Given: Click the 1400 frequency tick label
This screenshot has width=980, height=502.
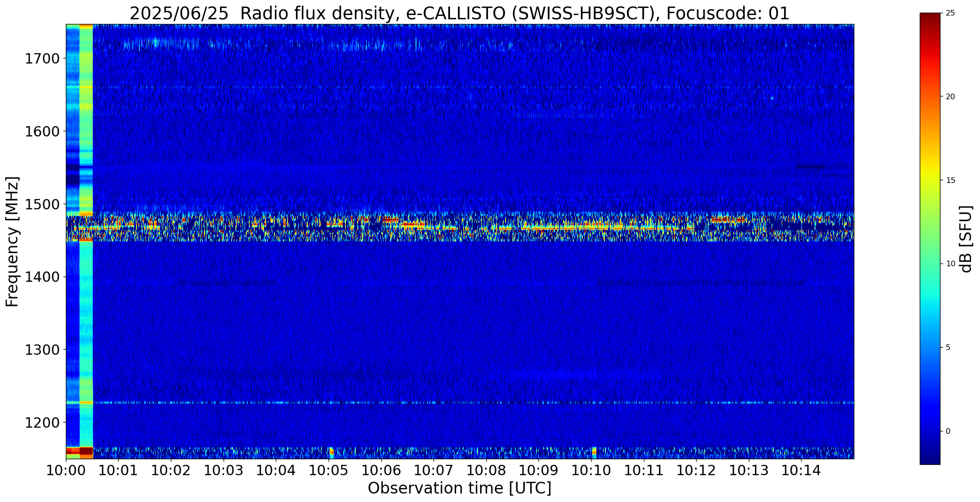Looking at the screenshot, I should (x=42, y=277).
